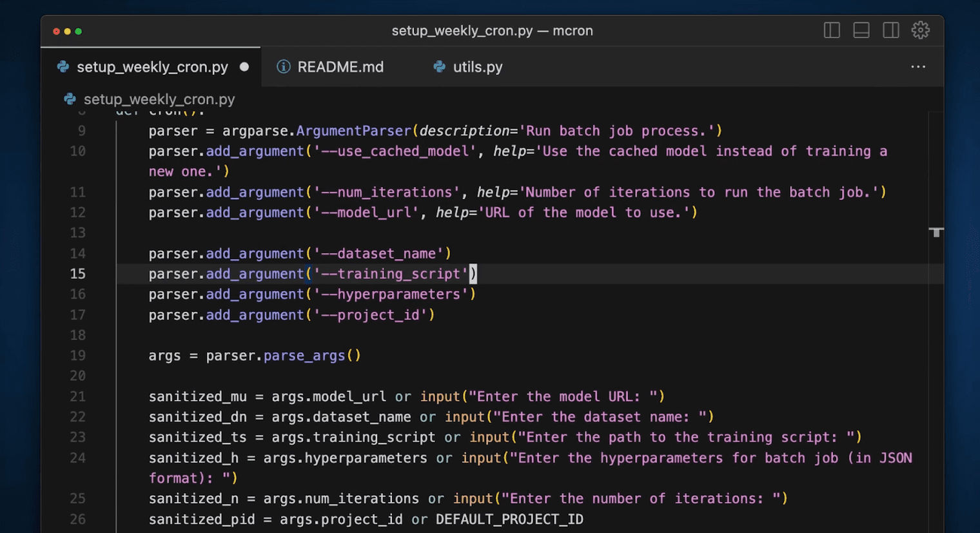This screenshot has width=980, height=533.
Task: Select the setup_weekly_cron.py tab
Action: pyautogui.click(x=152, y=66)
